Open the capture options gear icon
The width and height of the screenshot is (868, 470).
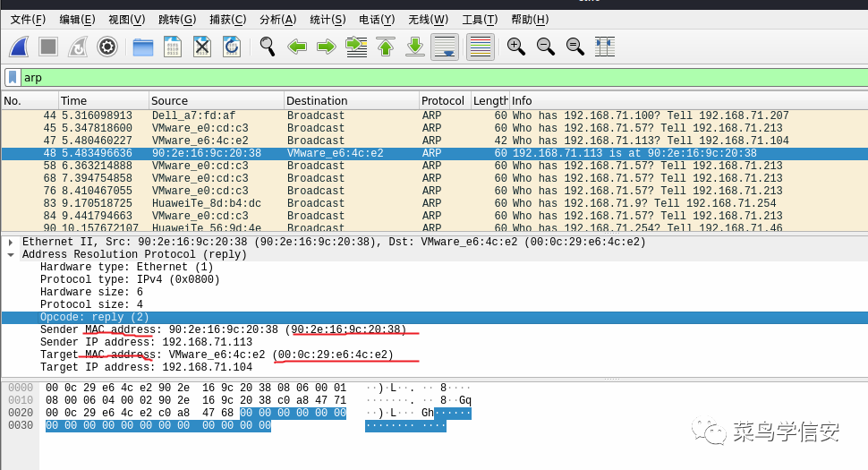tap(106, 47)
